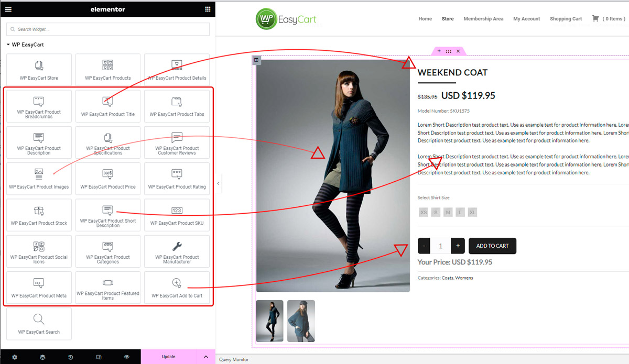This screenshot has width=629, height=364.
Task: Select the WP EasyCart Product Price widget
Action: [108, 179]
